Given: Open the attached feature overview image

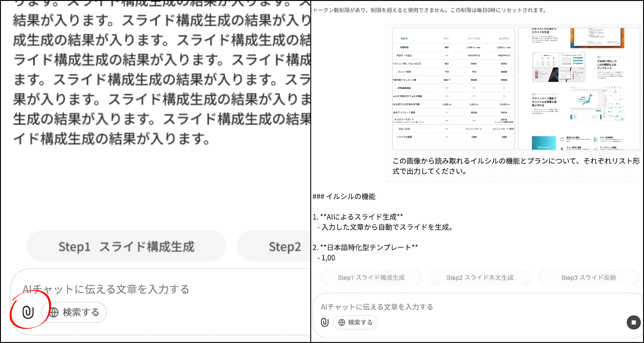Looking at the screenshot, I should (x=579, y=89).
